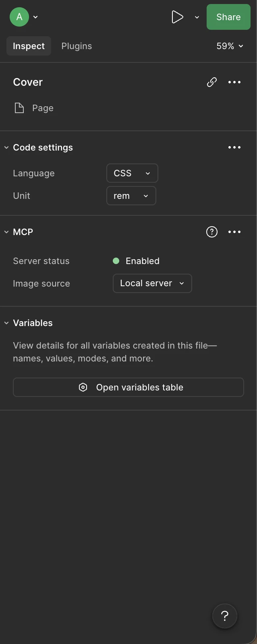The height and width of the screenshot is (644, 257).
Task: Open the variables table
Action: [128, 387]
